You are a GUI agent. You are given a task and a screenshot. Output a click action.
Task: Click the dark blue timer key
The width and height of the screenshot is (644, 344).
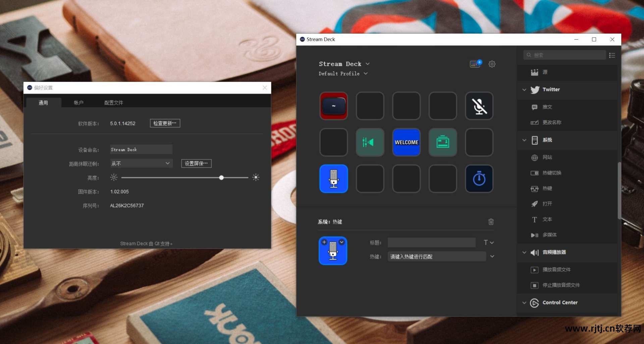pos(479,179)
